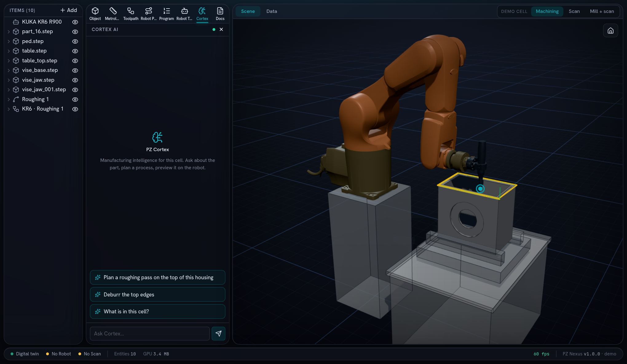Expand the ped.step tree item

[9, 41]
